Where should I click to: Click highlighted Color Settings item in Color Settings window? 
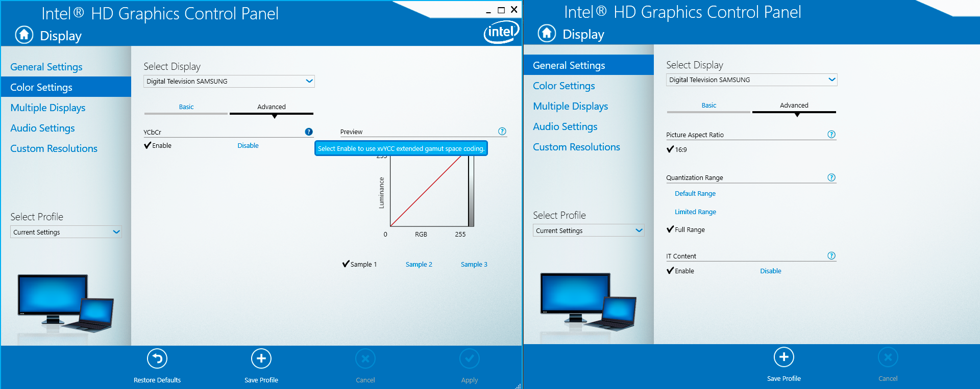pyautogui.click(x=66, y=87)
